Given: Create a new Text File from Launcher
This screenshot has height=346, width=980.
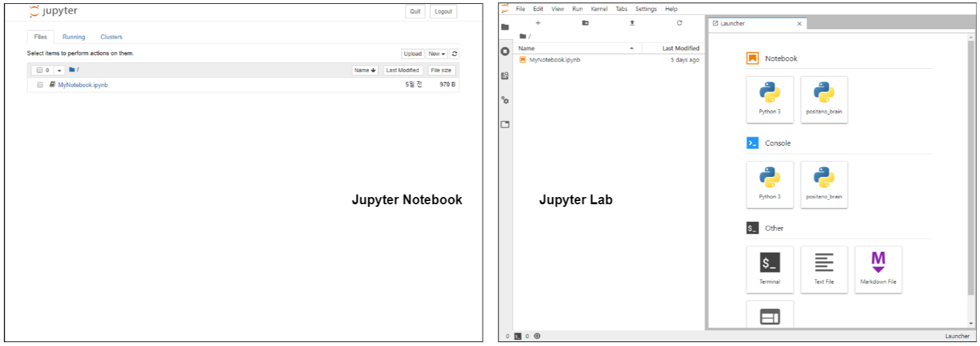Looking at the screenshot, I should (x=824, y=269).
